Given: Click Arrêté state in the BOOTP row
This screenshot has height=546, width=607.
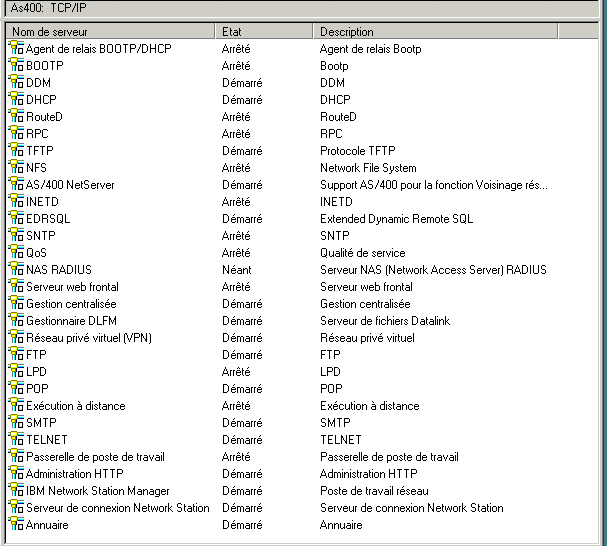Looking at the screenshot, I should coord(236,65).
